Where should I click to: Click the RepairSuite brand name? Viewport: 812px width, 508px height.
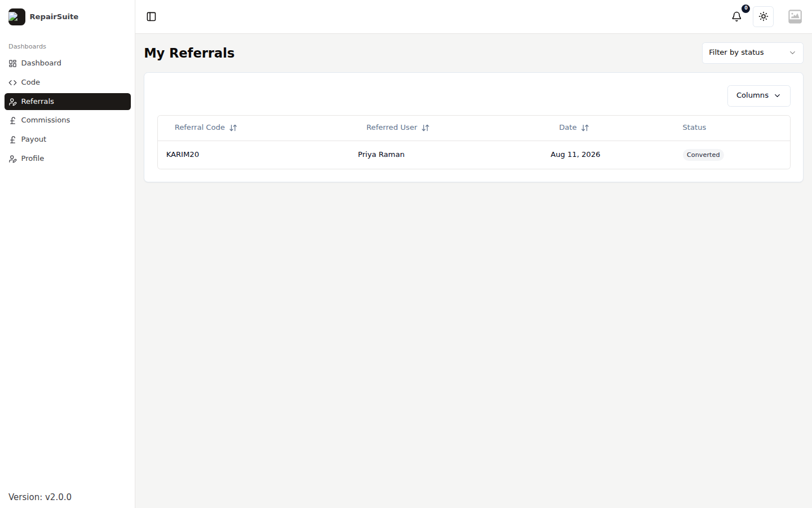coord(54,17)
